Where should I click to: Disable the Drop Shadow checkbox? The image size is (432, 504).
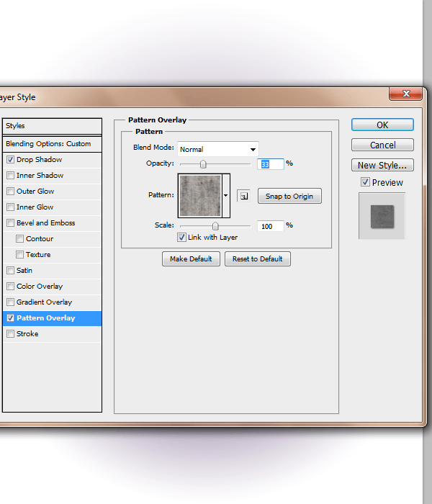pos(10,160)
